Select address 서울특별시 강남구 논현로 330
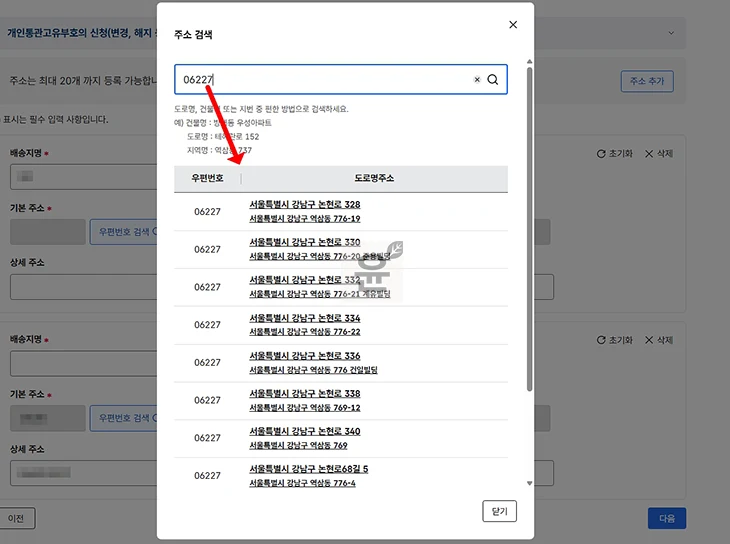 [x=304, y=242]
